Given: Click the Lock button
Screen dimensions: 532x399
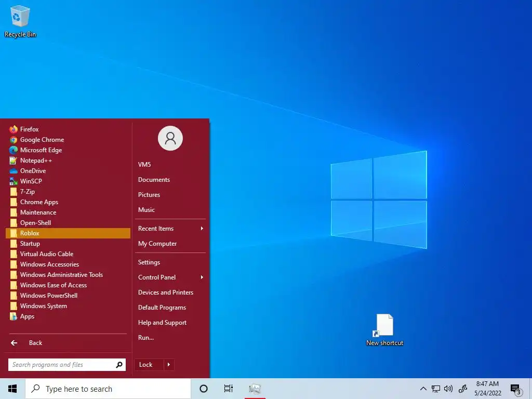Looking at the screenshot, I should (x=149, y=365).
